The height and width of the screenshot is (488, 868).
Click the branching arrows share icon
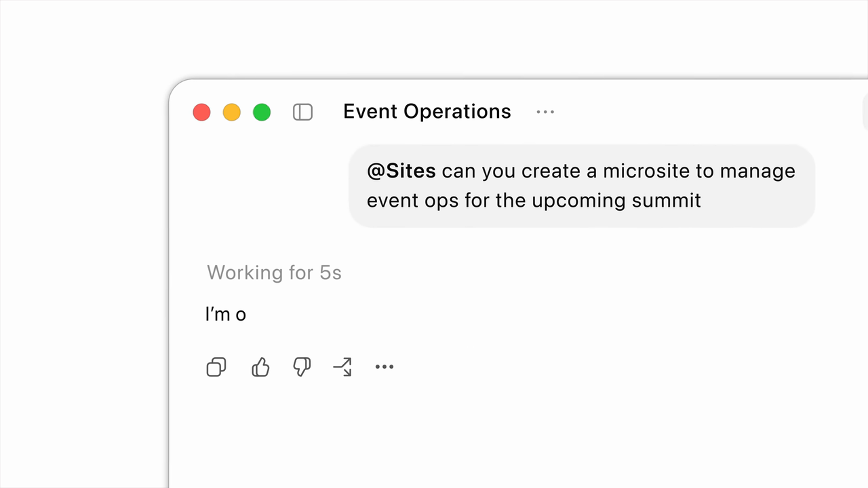coord(342,367)
